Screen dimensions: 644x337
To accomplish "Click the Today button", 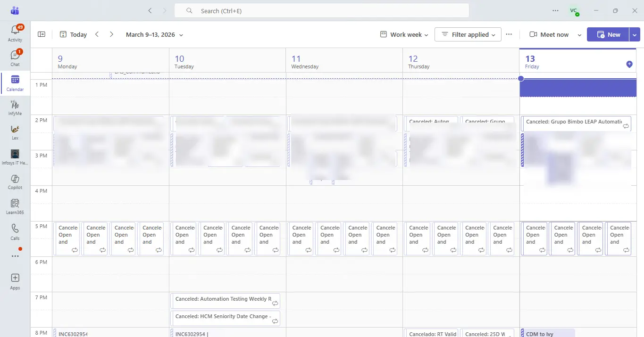I will 73,34.
